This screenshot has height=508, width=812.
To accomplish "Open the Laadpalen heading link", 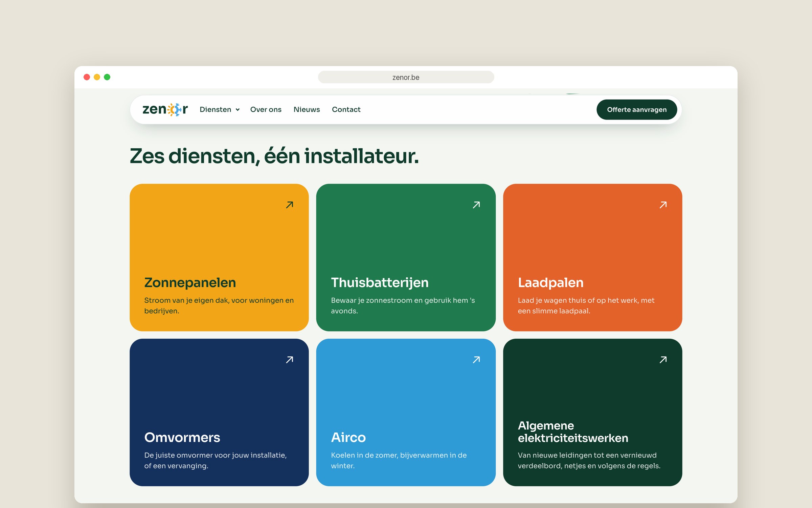I will [550, 283].
